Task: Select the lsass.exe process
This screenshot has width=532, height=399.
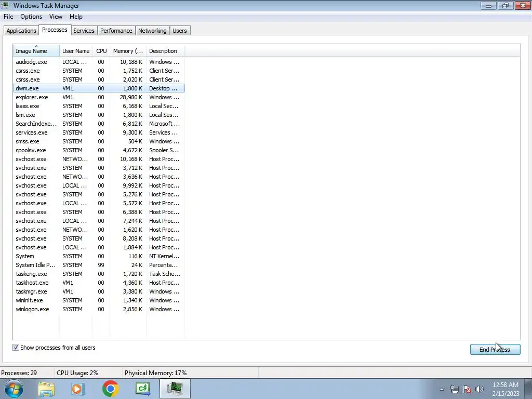Action: pos(99,106)
